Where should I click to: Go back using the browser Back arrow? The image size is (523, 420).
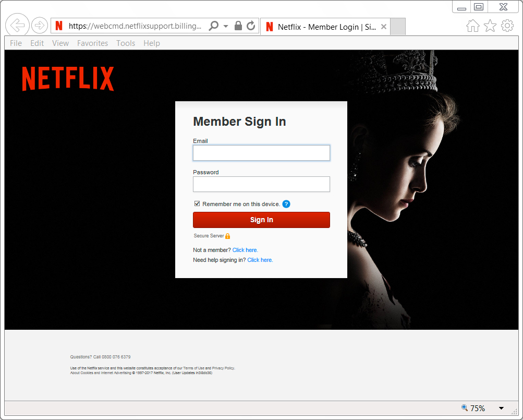[17, 25]
